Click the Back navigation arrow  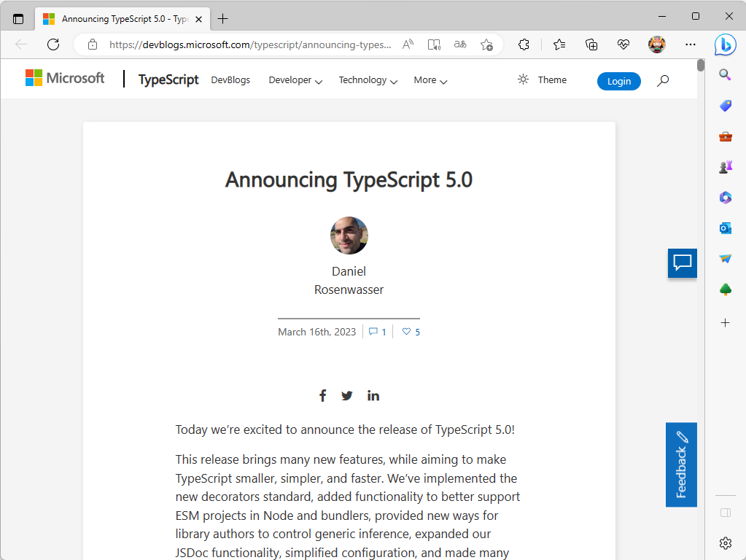click(x=21, y=44)
